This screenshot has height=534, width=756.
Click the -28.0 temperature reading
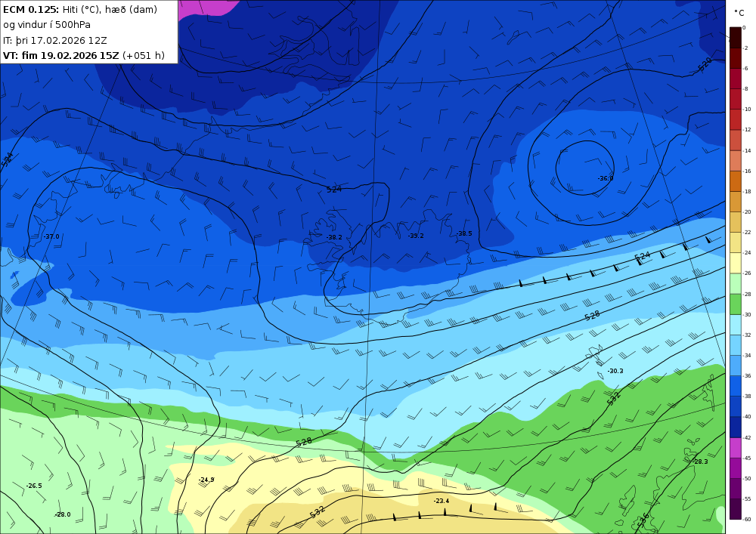click(63, 514)
